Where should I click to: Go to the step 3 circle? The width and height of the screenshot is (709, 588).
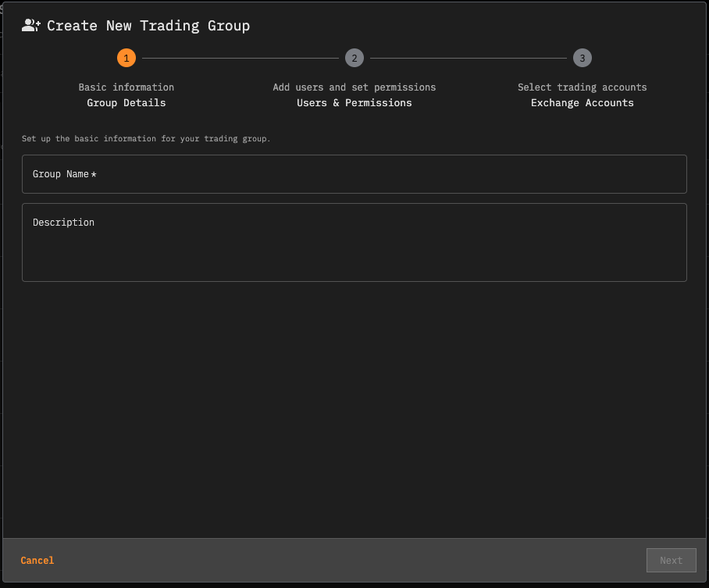coord(583,58)
